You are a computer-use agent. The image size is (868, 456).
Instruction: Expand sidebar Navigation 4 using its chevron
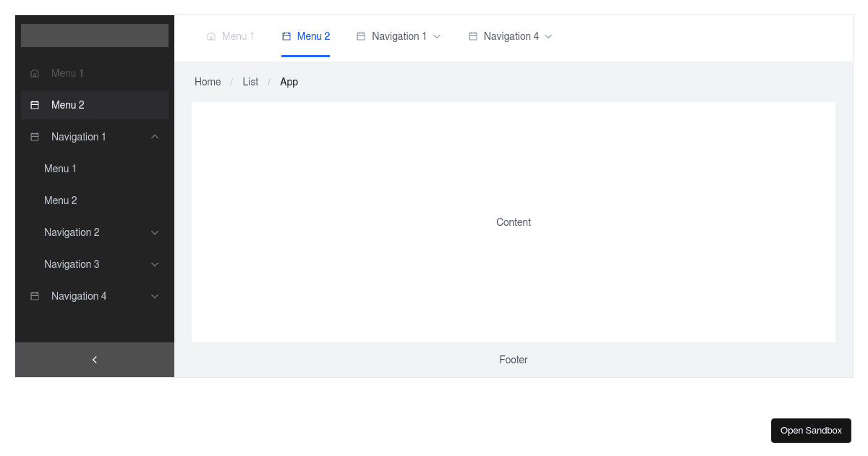click(x=155, y=296)
